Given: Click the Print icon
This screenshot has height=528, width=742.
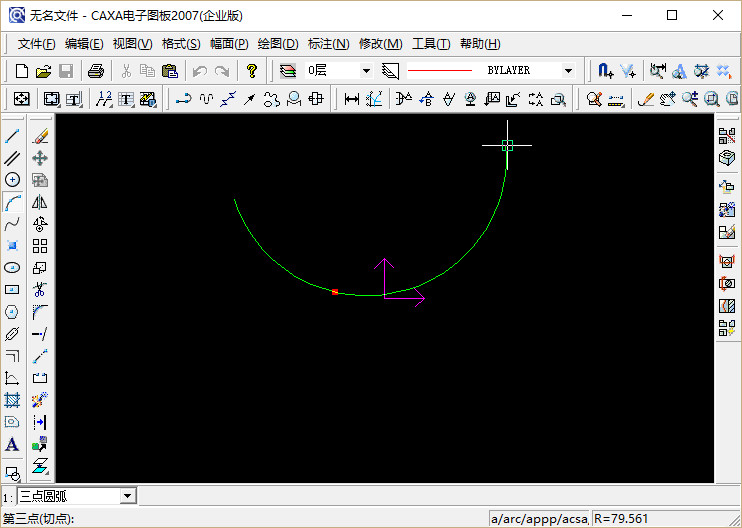Looking at the screenshot, I should point(96,71).
